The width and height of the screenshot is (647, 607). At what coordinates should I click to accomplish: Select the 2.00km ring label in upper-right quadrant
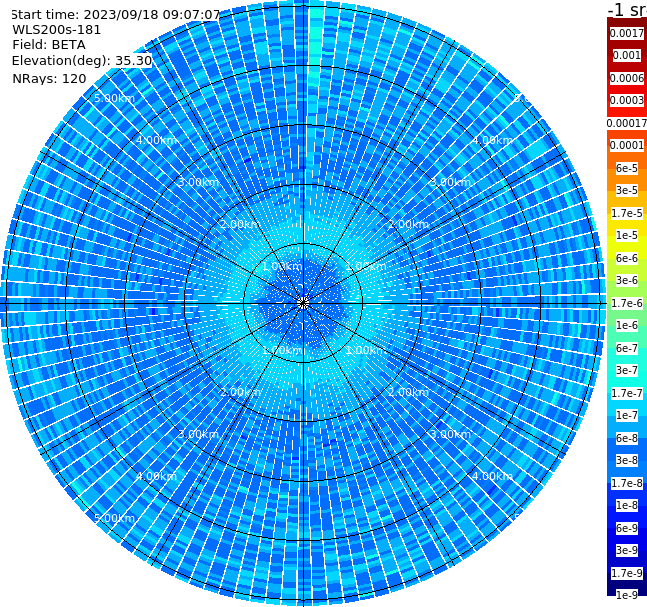coord(409,224)
